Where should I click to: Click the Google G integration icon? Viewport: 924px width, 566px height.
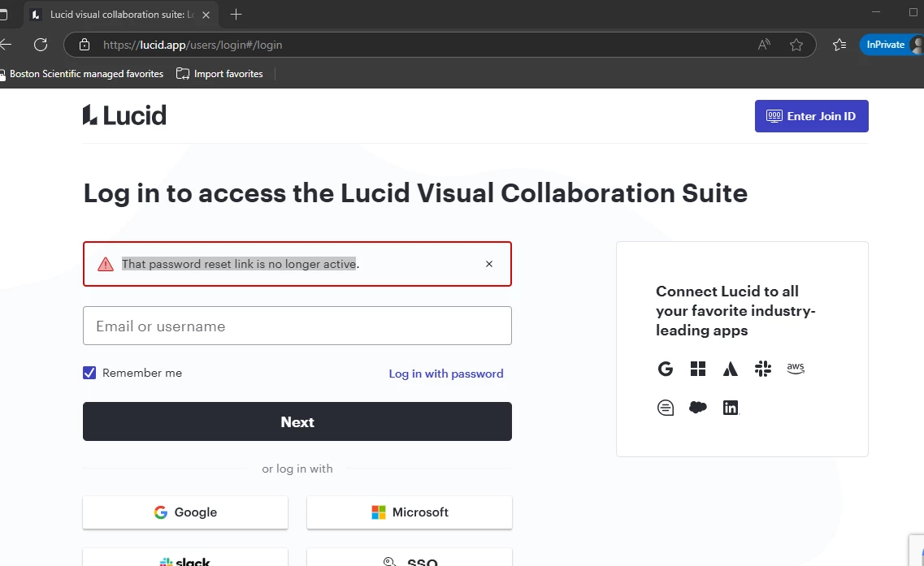click(666, 369)
